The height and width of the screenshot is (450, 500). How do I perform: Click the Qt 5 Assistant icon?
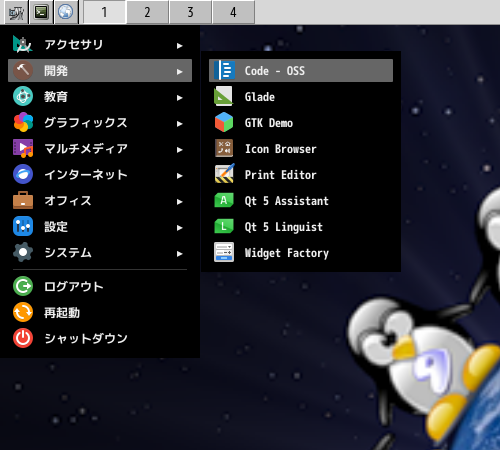coord(224,200)
